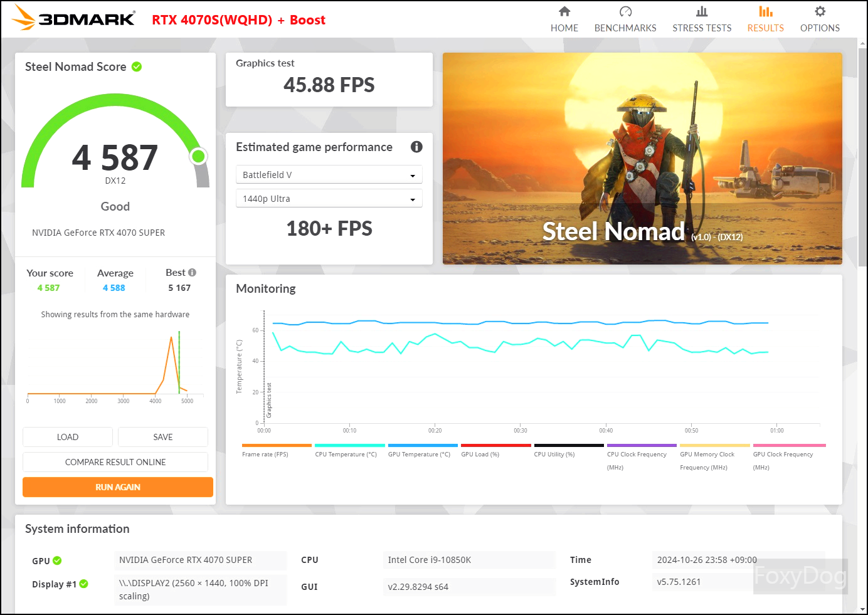The image size is (868, 615).
Task: Click the Benchmarks gauge icon
Action: 625,11
